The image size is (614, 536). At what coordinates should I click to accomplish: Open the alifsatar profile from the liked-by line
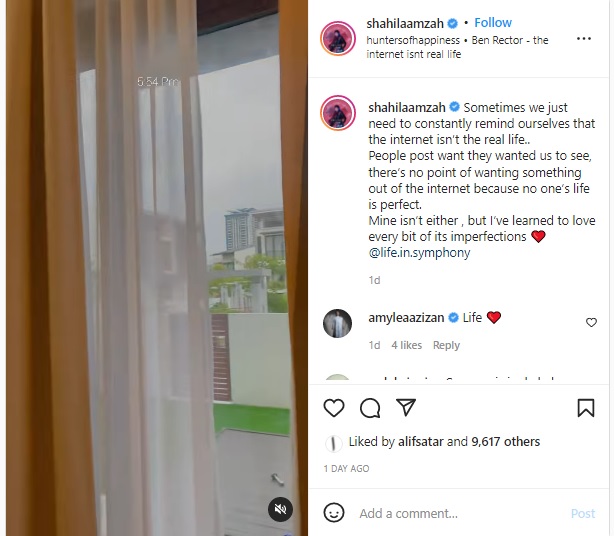tap(421, 442)
